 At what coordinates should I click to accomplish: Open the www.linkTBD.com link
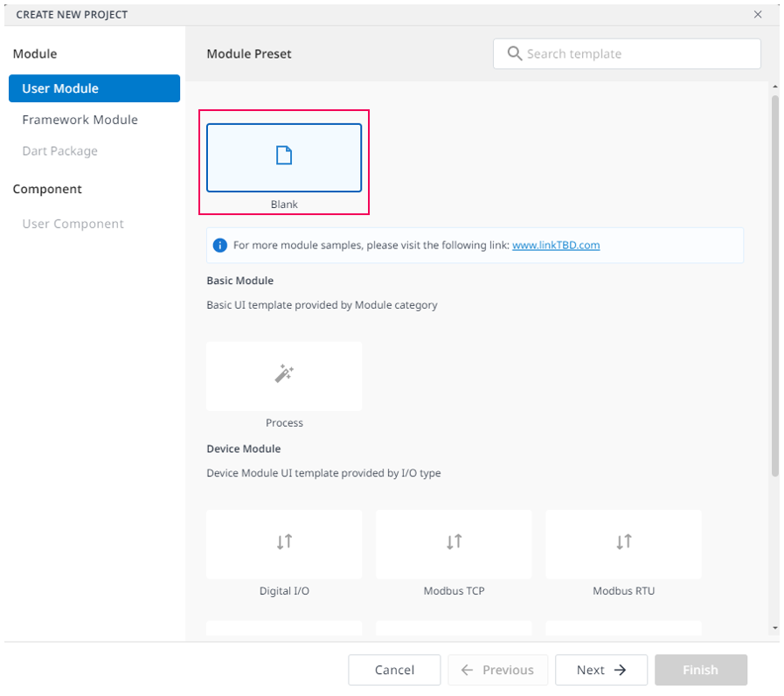click(556, 245)
